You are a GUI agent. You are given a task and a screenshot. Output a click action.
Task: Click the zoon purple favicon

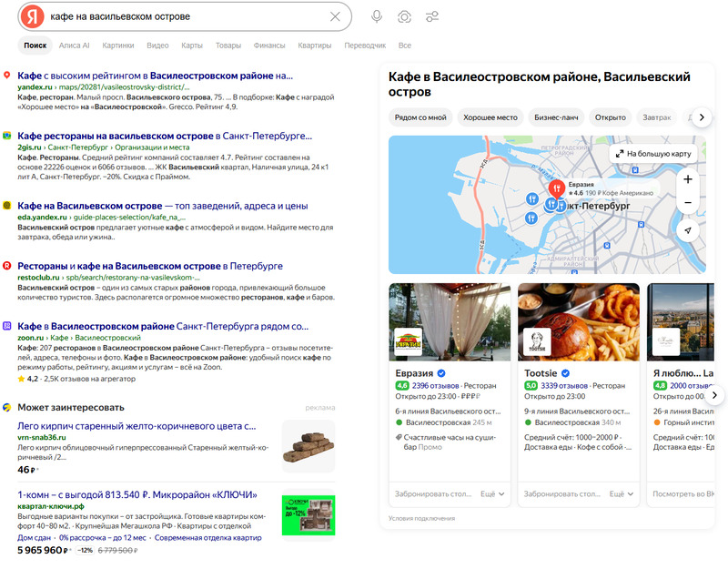coord(7,326)
